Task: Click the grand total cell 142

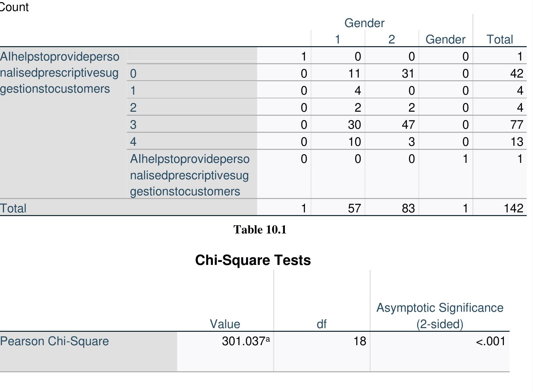Action: tap(513, 208)
